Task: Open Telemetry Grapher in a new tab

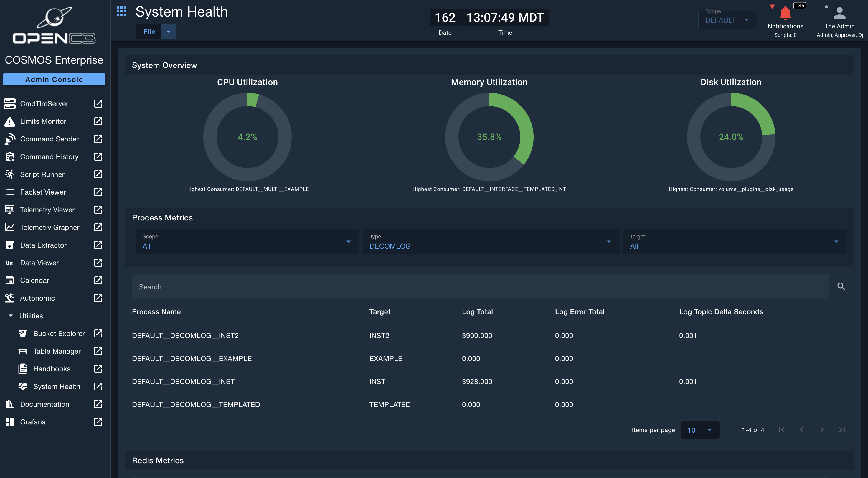Action: [98, 227]
